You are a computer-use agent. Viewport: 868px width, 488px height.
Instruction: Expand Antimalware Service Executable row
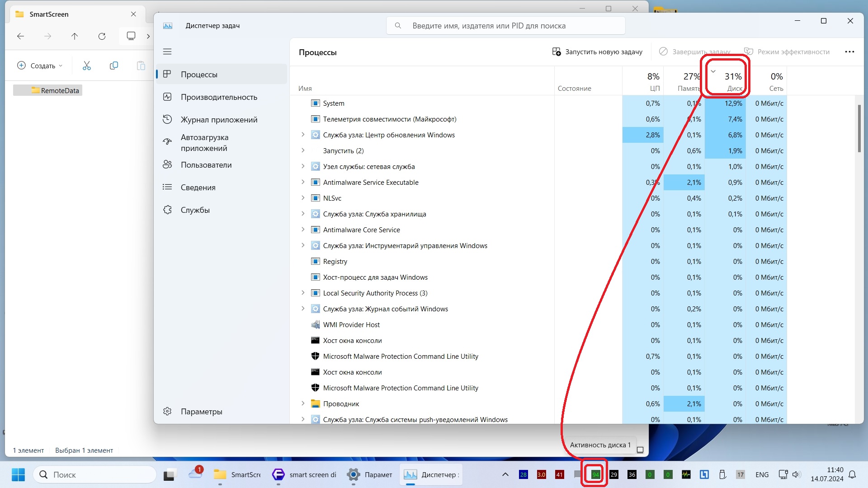[x=303, y=182]
